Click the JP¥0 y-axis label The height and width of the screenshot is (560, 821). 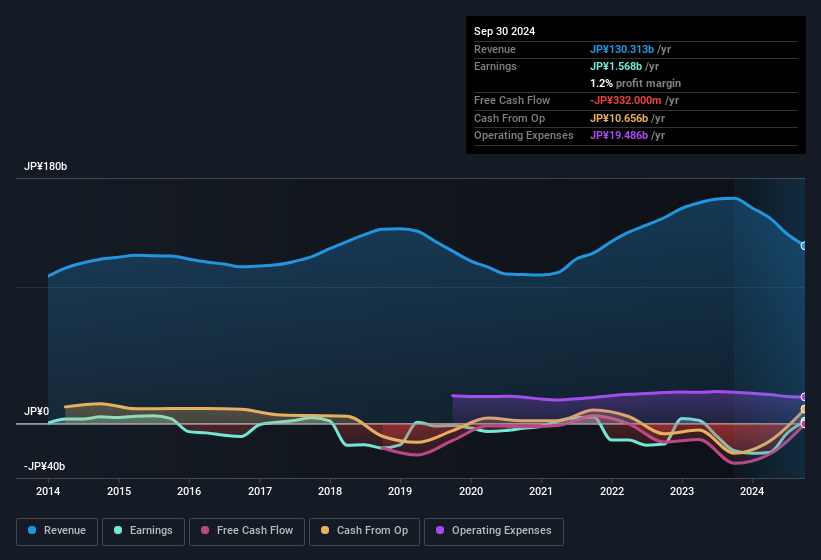pos(37,411)
